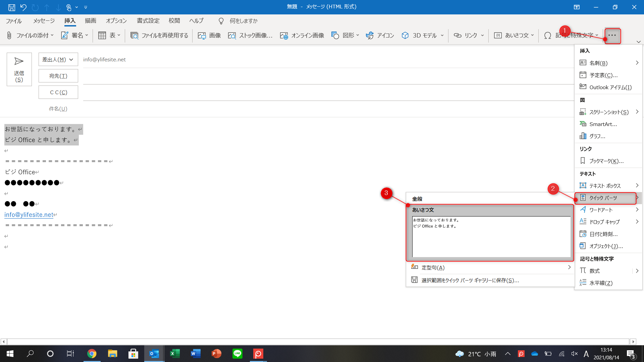Open PowerPoint from taskbar

[217, 354]
